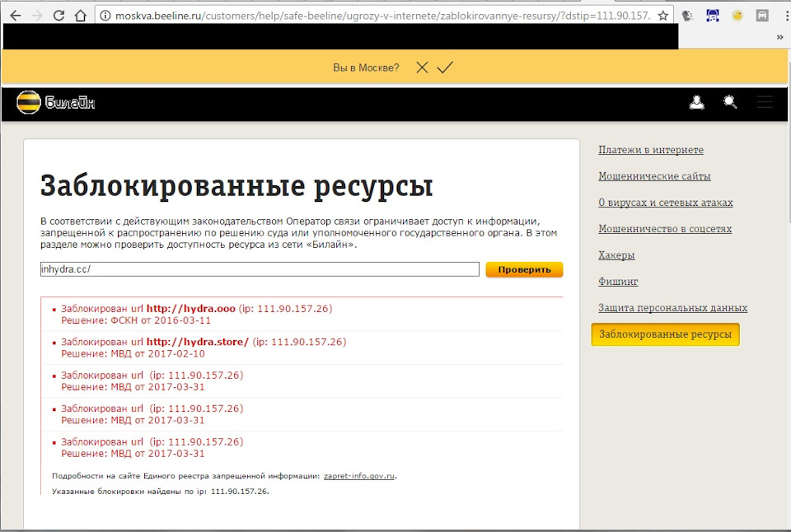
Task: Confirm Moscow location with checkmark
Action: click(x=445, y=68)
